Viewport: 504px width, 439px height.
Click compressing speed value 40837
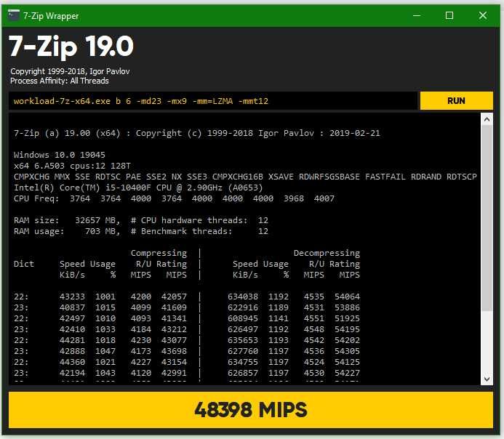(72, 307)
